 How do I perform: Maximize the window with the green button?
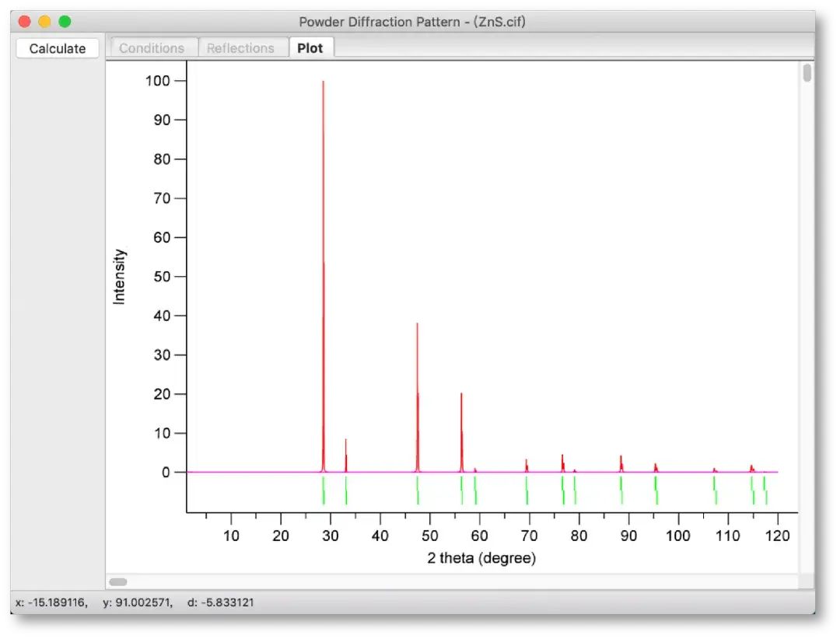65,22
